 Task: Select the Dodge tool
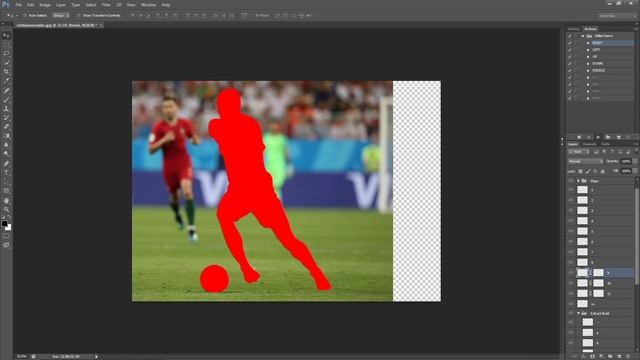(x=6, y=154)
